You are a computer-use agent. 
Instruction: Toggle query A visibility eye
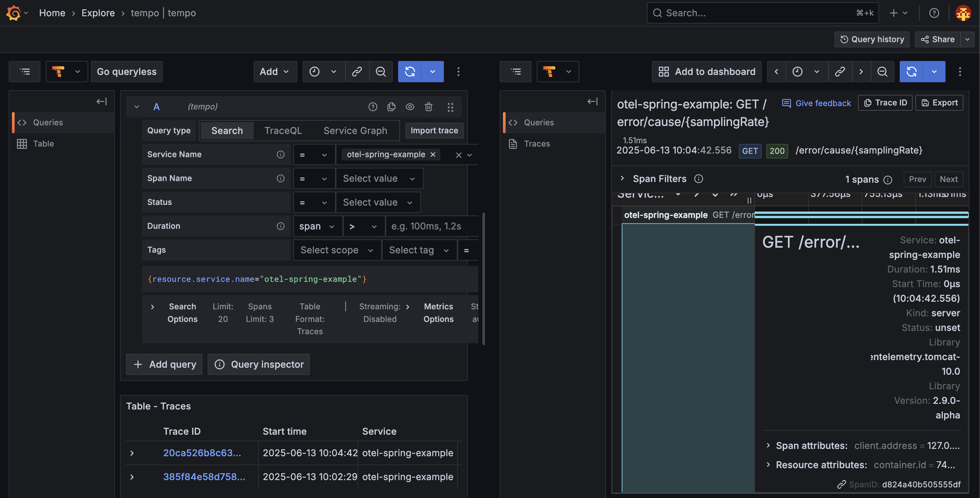click(410, 107)
